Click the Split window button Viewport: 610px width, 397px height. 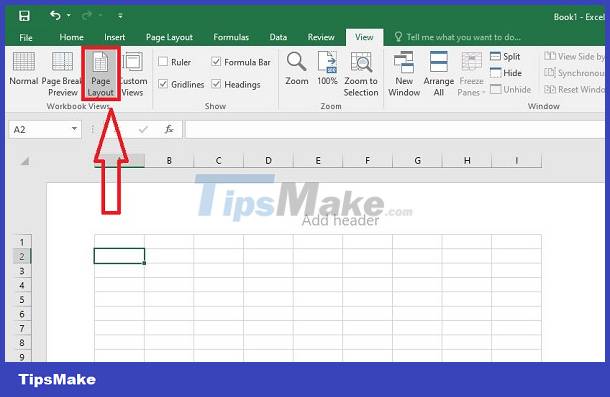505,56
